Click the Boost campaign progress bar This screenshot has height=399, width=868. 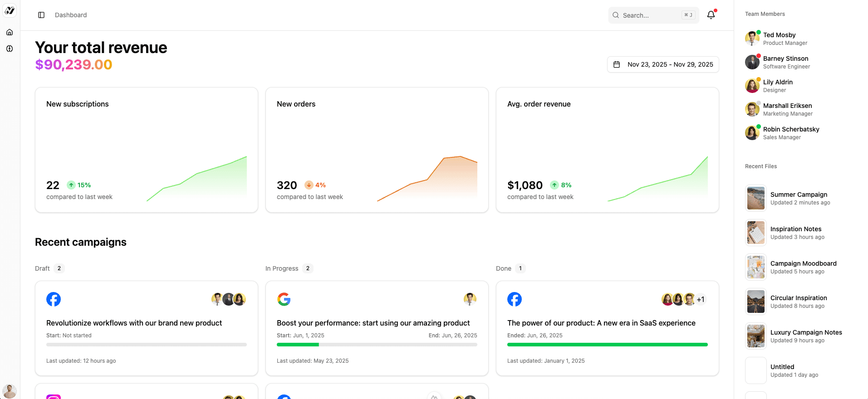pyautogui.click(x=377, y=345)
